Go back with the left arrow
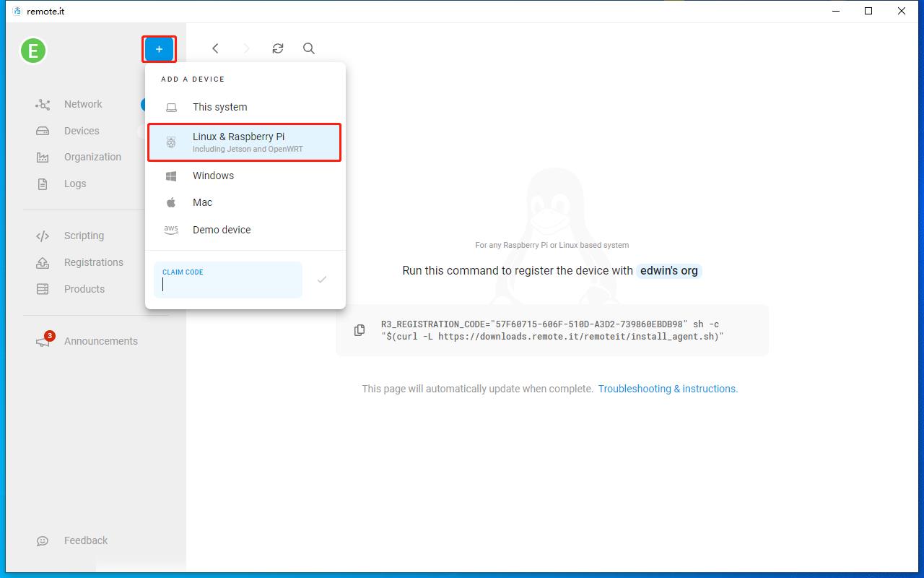 click(215, 48)
